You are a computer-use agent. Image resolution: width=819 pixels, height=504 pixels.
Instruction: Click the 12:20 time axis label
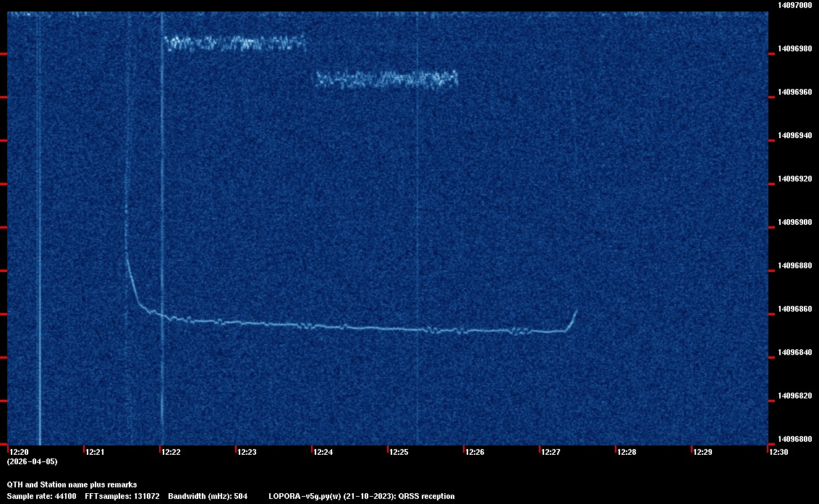[20, 452]
